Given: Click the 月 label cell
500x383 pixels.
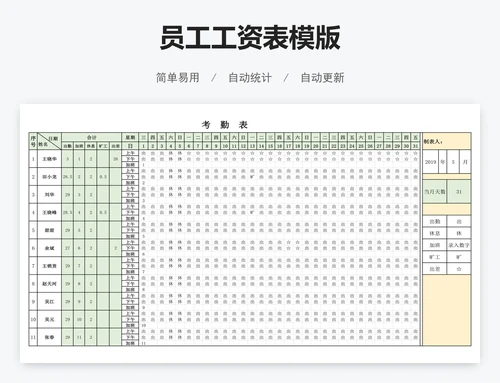Looking at the screenshot, I should click(x=465, y=162).
